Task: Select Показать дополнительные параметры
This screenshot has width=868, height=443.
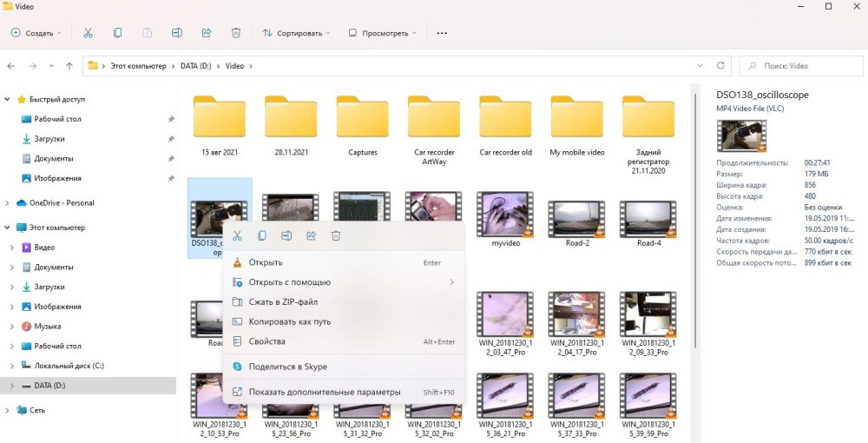Action: pos(325,392)
